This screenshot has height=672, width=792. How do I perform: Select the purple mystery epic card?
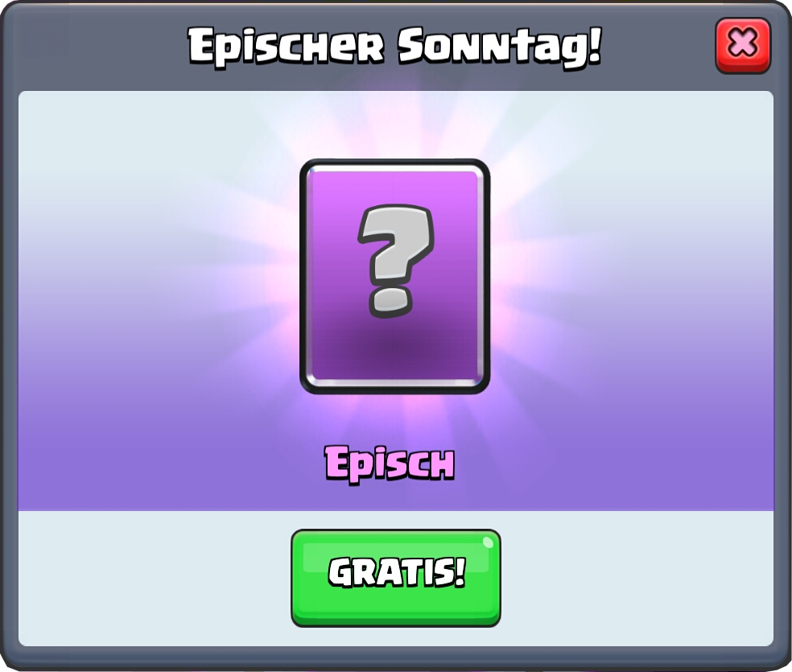tap(394, 276)
